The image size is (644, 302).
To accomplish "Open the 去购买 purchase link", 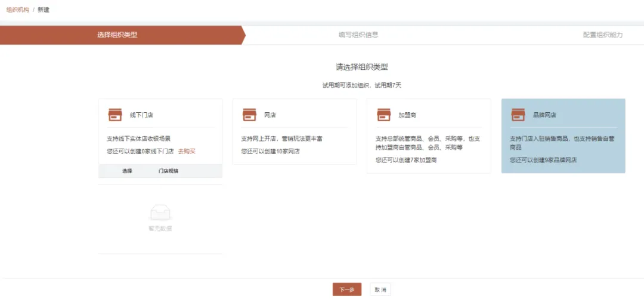I will tap(187, 152).
